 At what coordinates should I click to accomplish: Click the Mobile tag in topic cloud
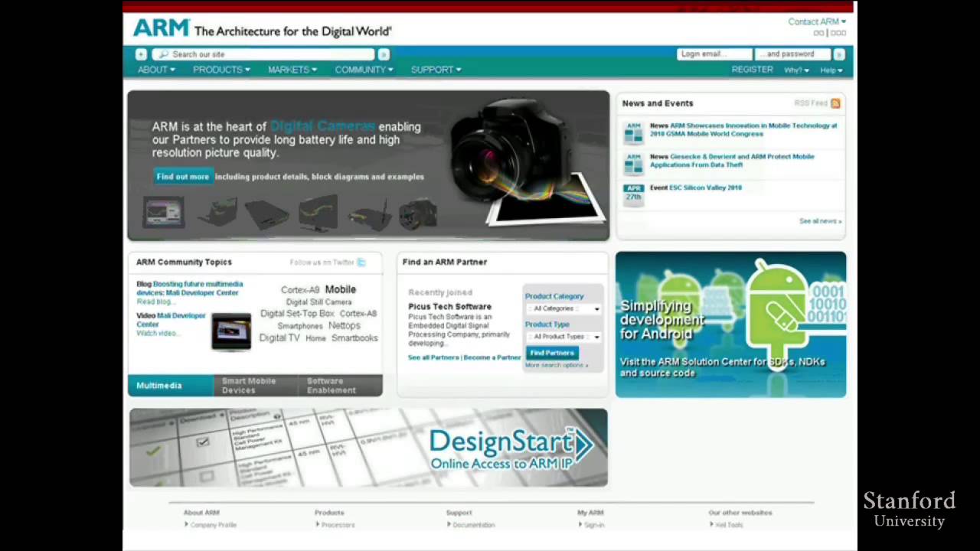point(341,289)
